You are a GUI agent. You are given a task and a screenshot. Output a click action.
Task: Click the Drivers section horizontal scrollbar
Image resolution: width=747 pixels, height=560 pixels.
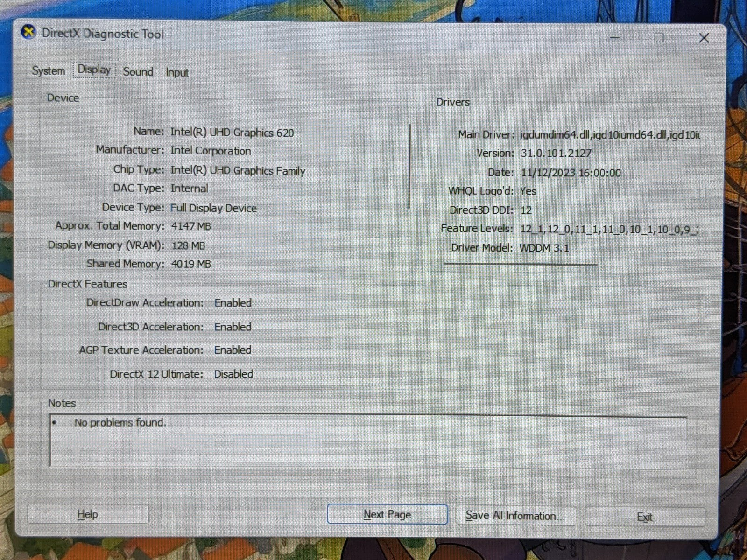click(x=521, y=264)
